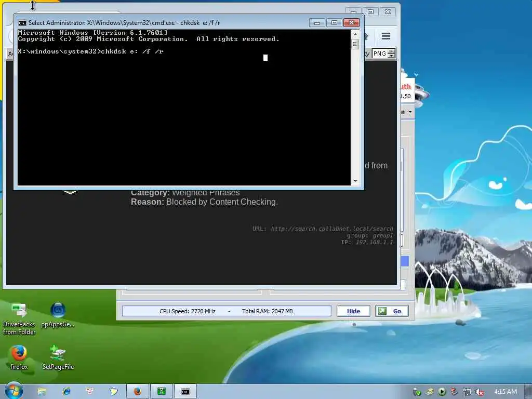Click the safely remove hardware tray icon
This screenshot has height=399, width=532.
tap(430, 392)
